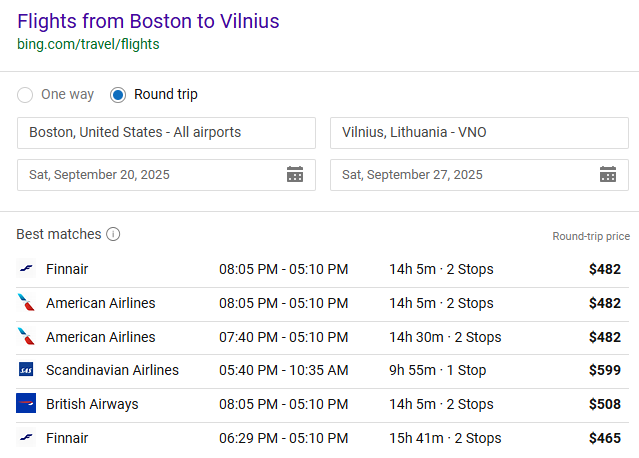Click the American Airlines logo on the 07:40 PM flight

point(26,337)
